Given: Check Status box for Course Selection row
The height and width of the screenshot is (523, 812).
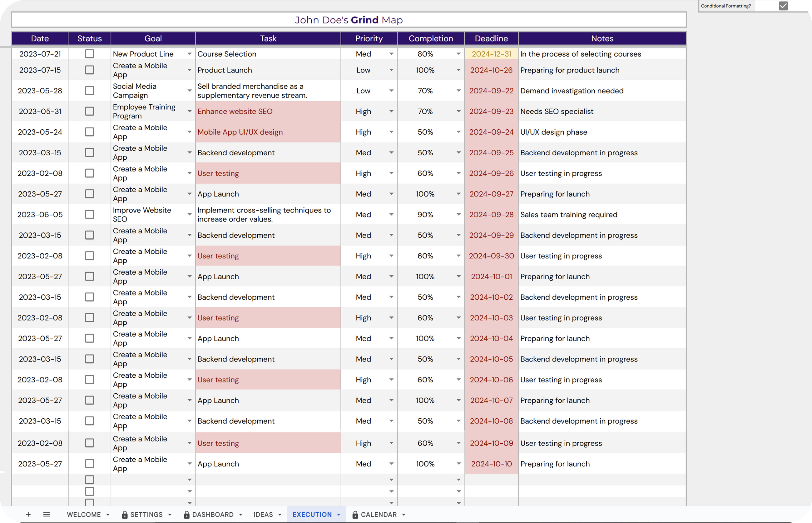Looking at the screenshot, I should 90,54.
